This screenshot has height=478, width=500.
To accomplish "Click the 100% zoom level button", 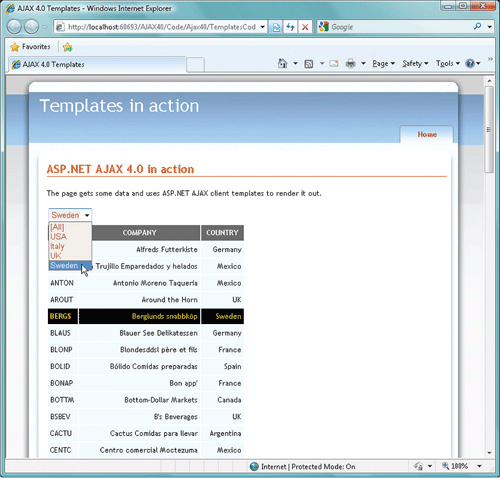I will click(455, 466).
